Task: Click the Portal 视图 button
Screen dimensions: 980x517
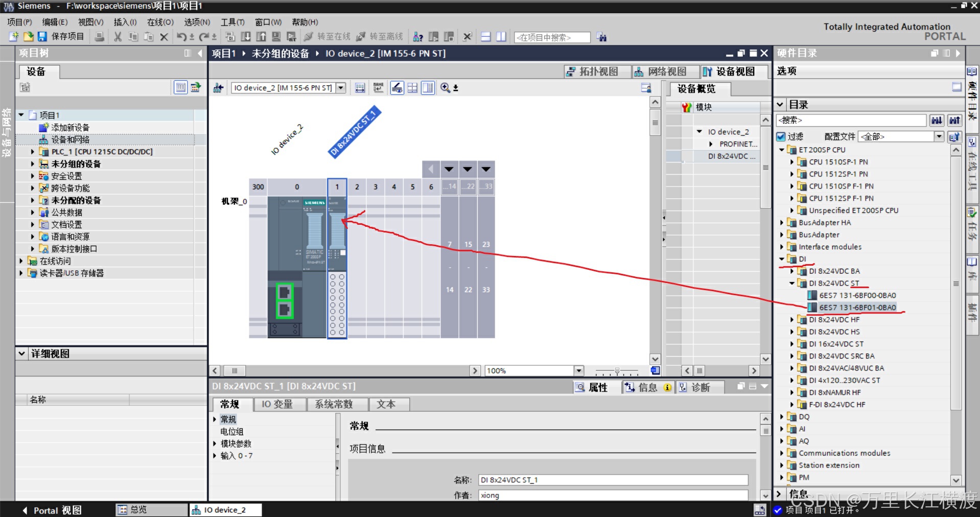Action: click(x=52, y=510)
